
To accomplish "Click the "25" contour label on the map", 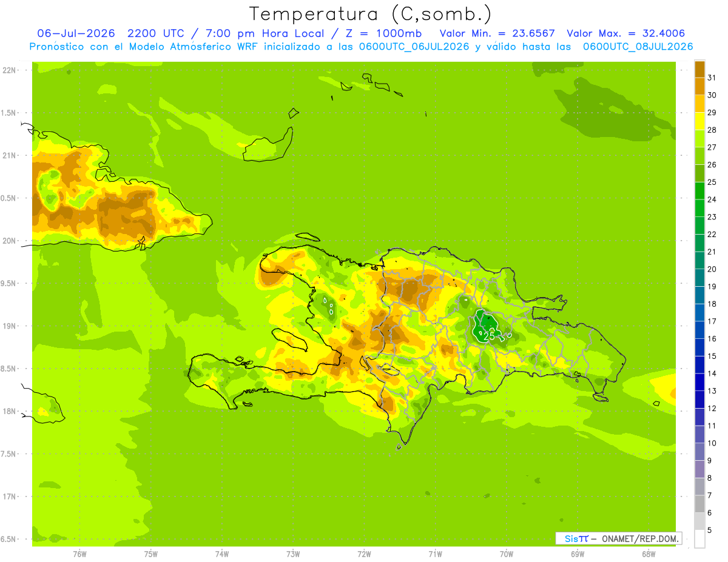I will point(488,335).
